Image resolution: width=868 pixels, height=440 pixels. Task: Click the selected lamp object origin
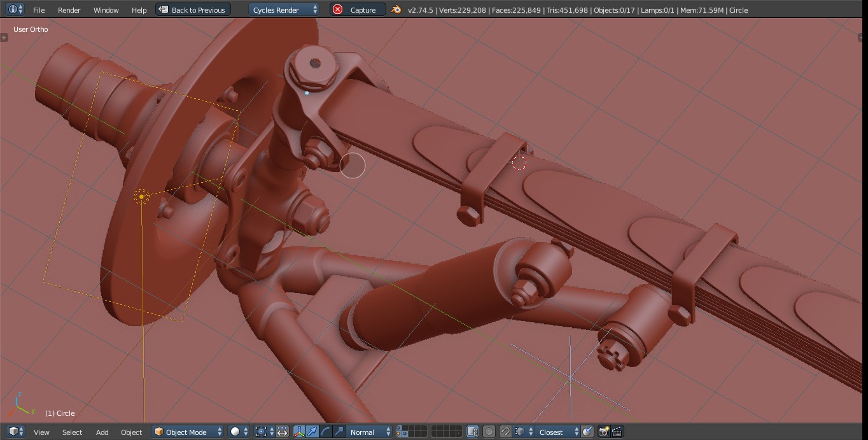141,197
